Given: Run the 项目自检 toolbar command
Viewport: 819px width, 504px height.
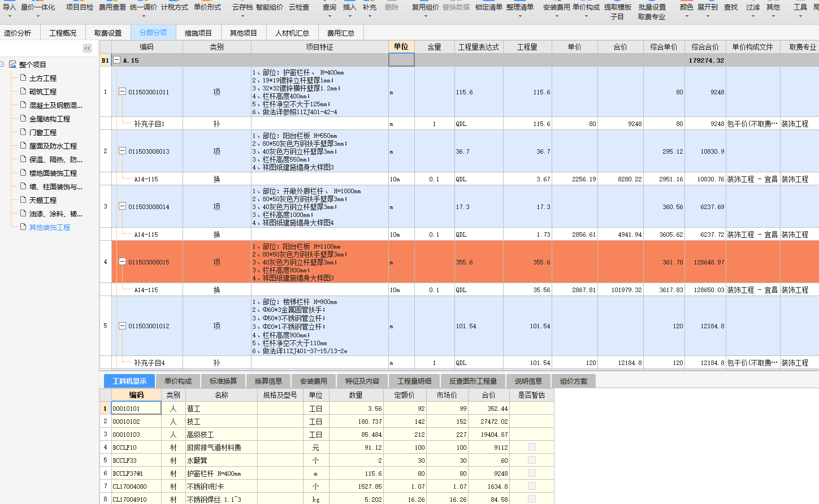Looking at the screenshot, I should click(x=80, y=7).
